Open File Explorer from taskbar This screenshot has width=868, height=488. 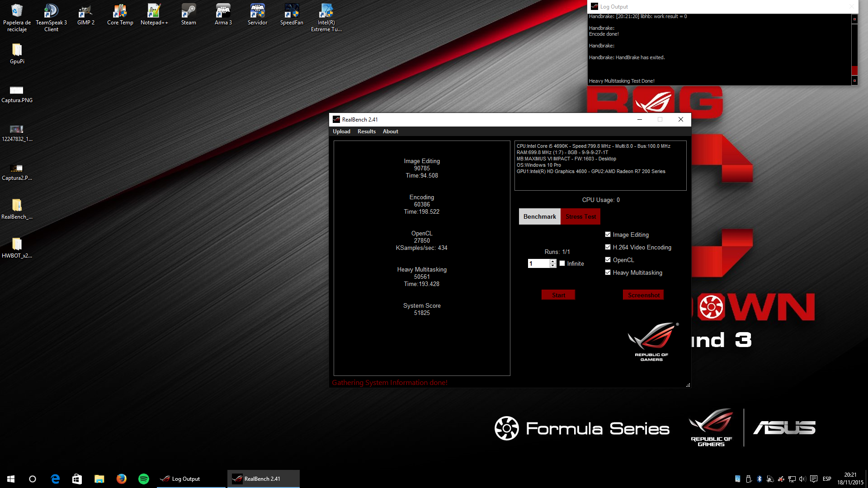coord(99,479)
